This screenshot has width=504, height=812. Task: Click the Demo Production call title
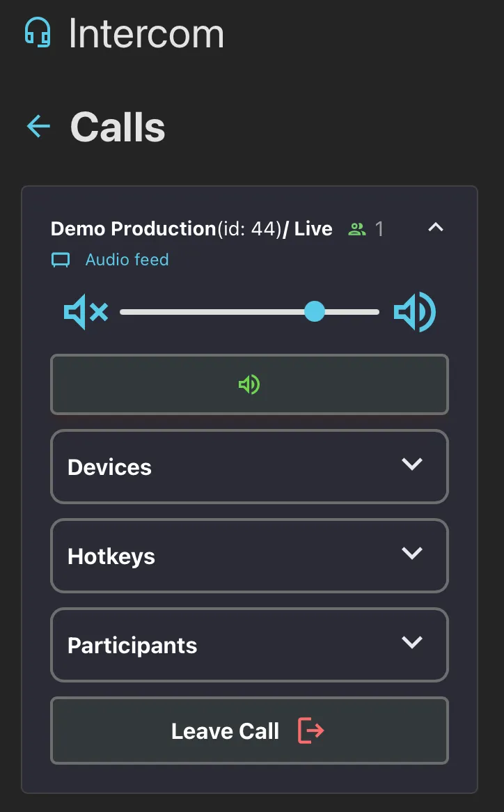coord(133,228)
